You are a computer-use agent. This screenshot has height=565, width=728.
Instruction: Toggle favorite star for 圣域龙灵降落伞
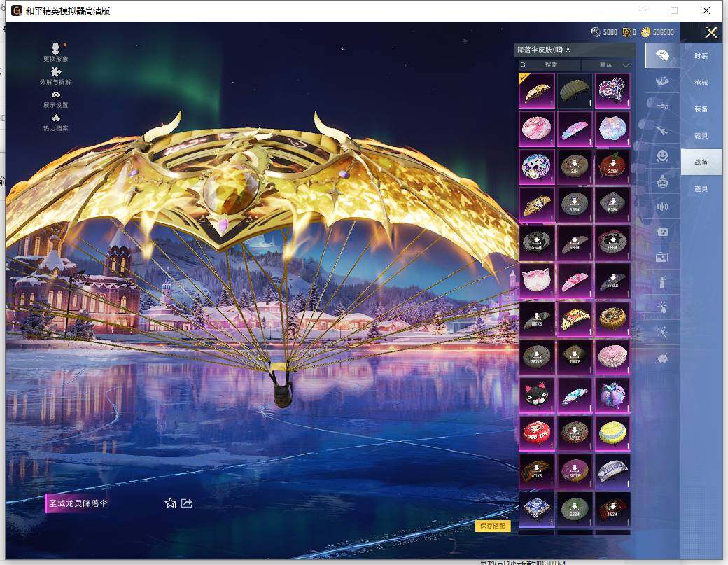tap(170, 503)
